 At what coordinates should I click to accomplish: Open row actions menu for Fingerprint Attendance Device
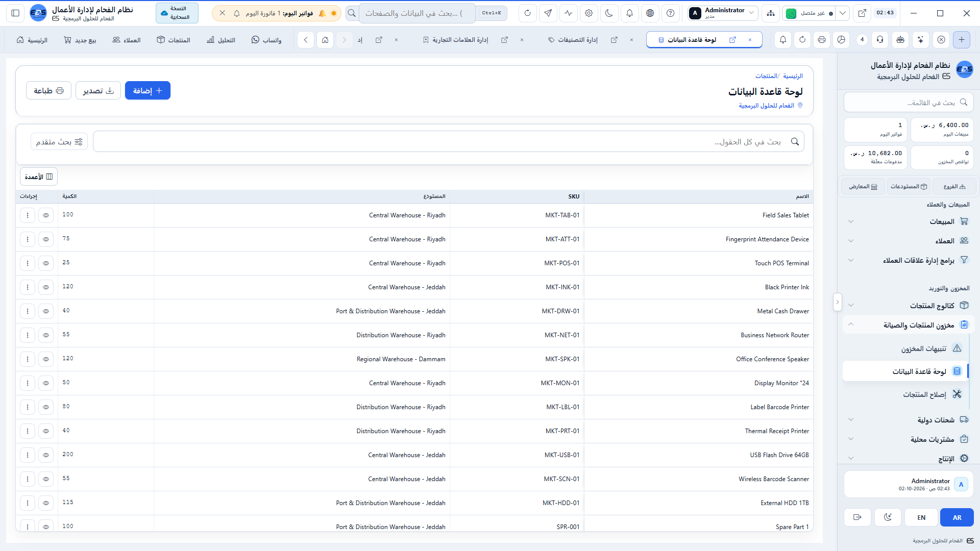(28, 239)
